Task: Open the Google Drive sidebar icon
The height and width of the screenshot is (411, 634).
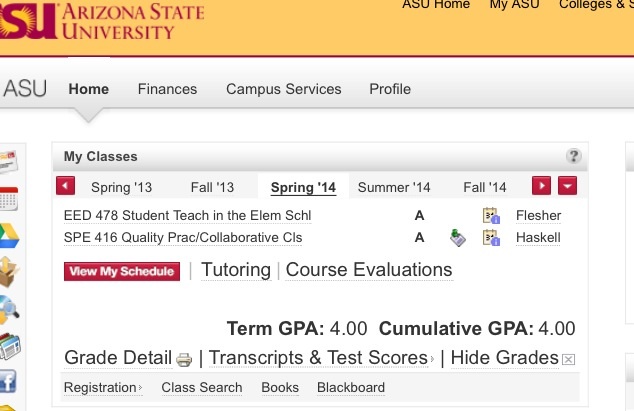Action: (x=9, y=235)
